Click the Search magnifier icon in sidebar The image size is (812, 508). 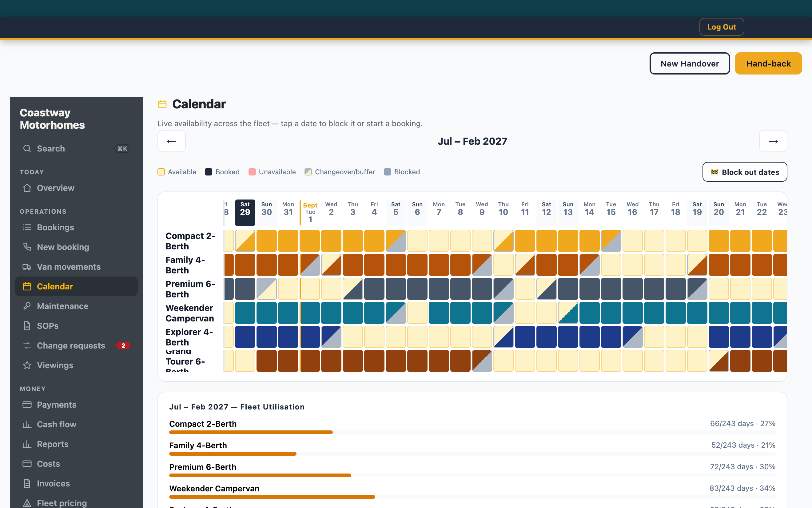coord(27,148)
